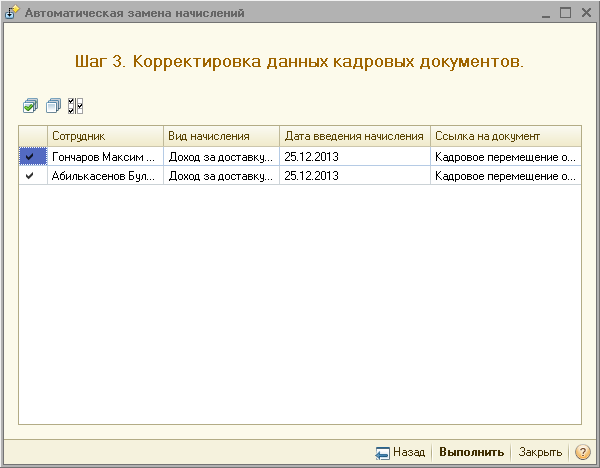The width and height of the screenshot is (600, 468).
Task: Click date 25.12.2013 in first row
Action: (x=354, y=156)
